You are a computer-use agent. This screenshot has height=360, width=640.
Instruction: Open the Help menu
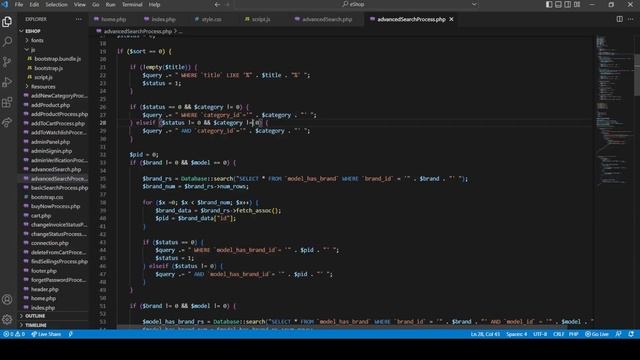[x=154, y=4]
